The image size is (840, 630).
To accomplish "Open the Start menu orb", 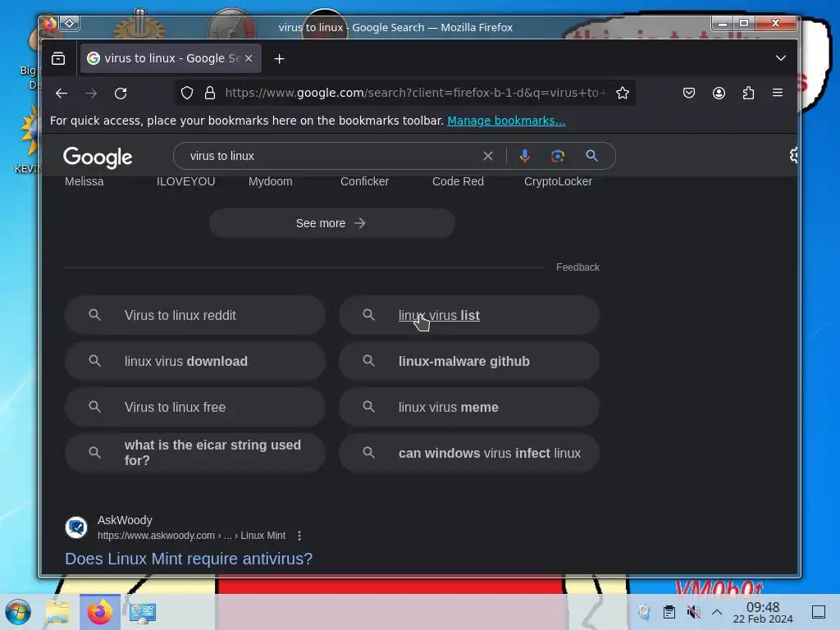I will (18, 612).
